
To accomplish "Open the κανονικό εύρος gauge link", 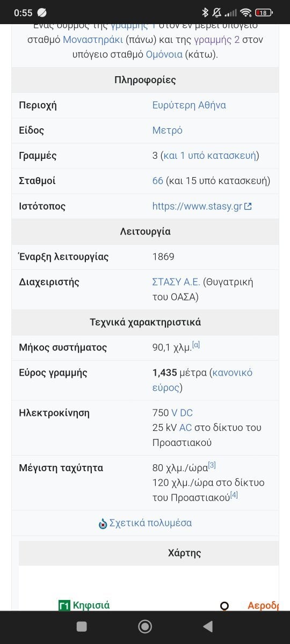I will [202, 380].
